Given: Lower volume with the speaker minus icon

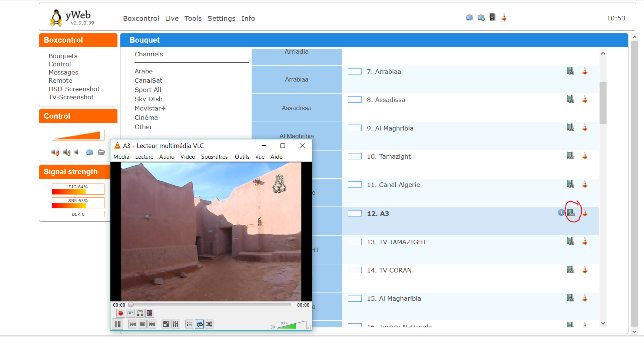Looking at the screenshot, I should pos(55,152).
